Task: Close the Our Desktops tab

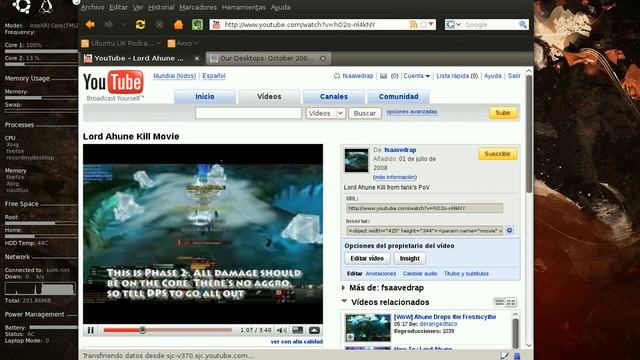Action: tap(323, 58)
